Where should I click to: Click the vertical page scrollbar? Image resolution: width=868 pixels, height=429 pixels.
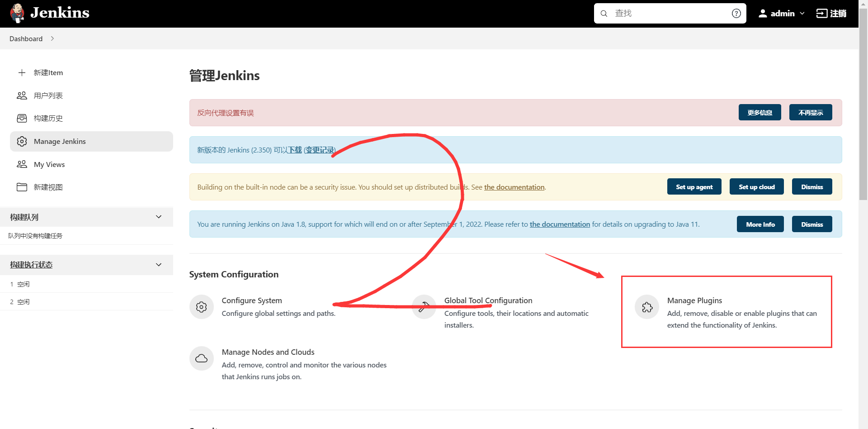(x=863, y=104)
